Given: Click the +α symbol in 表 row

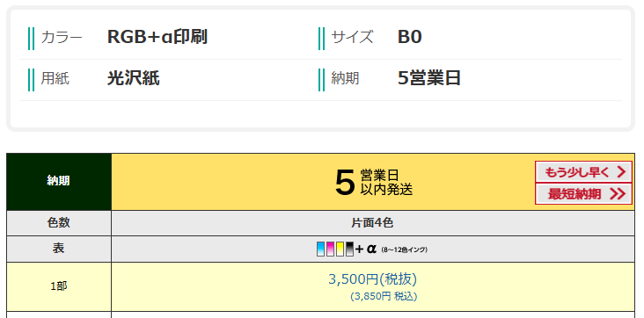Looking at the screenshot, I should coord(365,249).
